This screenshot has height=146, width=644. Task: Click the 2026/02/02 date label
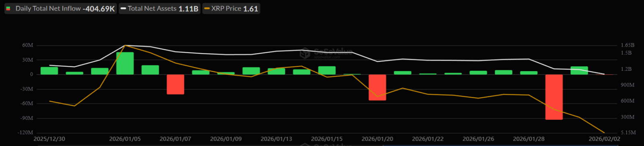pos(604,139)
